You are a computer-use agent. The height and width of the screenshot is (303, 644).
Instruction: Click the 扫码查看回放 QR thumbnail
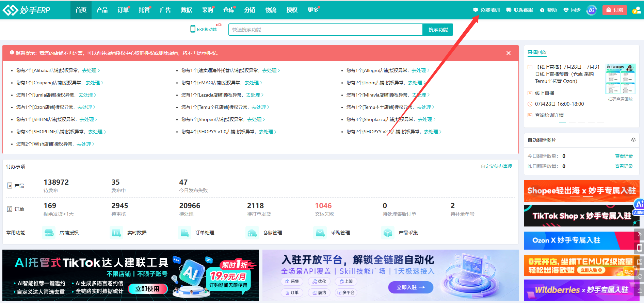point(621,79)
